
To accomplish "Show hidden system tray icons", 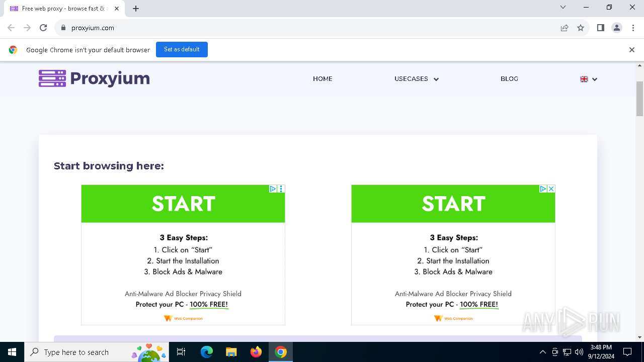I will 542,352.
